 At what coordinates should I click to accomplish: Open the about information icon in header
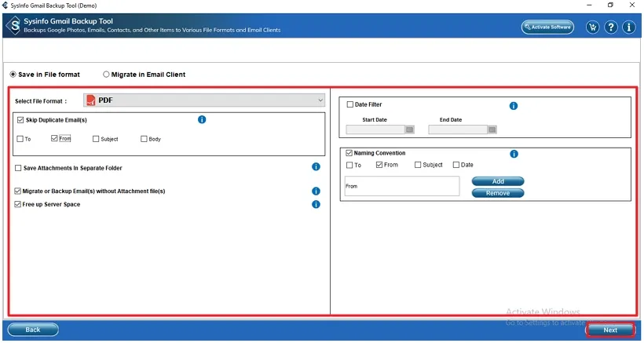point(629,27)
